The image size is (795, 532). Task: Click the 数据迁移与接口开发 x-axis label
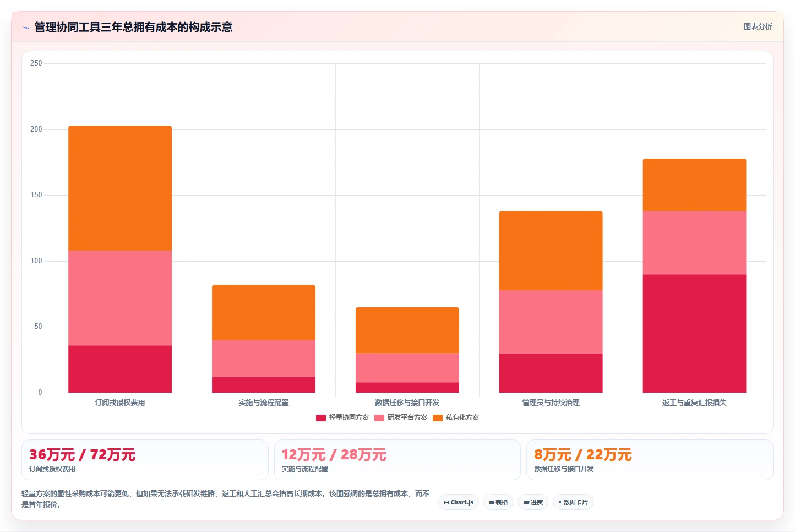tap(407, 403)
